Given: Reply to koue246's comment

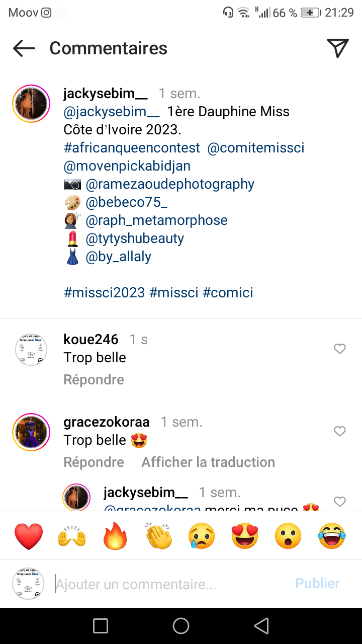Looking at the screenshot, I should [x=94, y=380].
